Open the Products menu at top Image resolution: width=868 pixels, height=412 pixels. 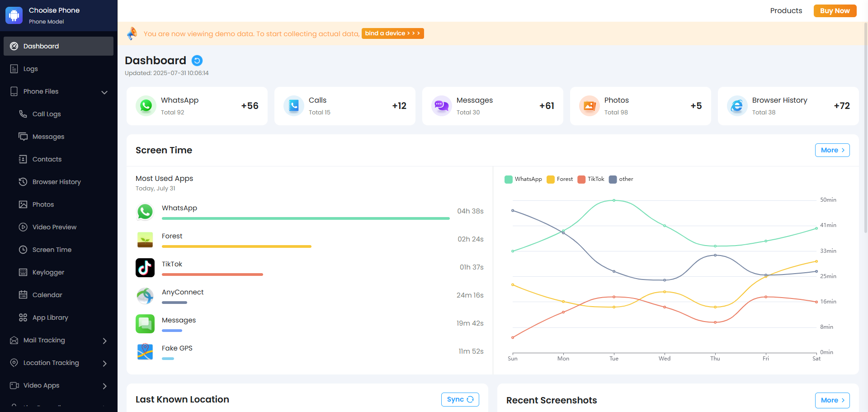tap(786, 11)
